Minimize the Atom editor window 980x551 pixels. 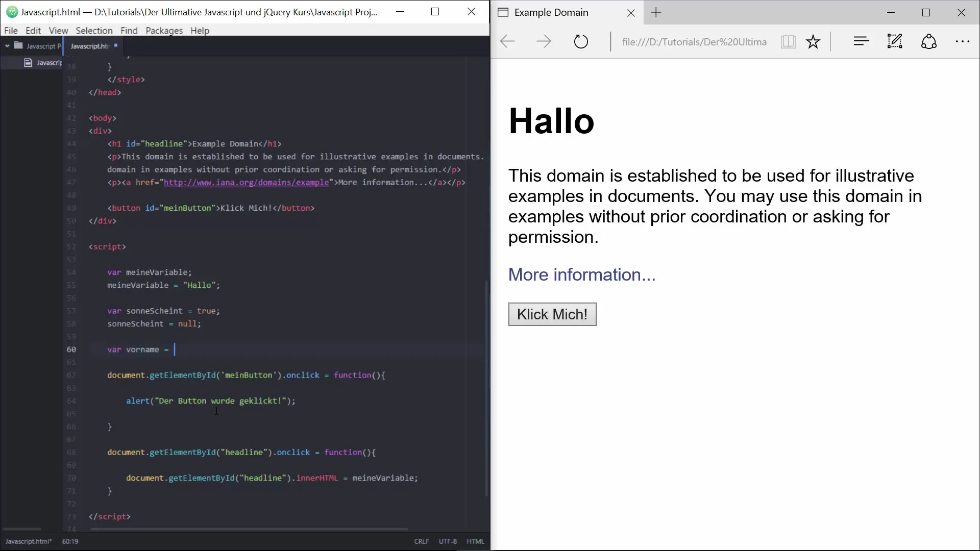pos(400,12)
